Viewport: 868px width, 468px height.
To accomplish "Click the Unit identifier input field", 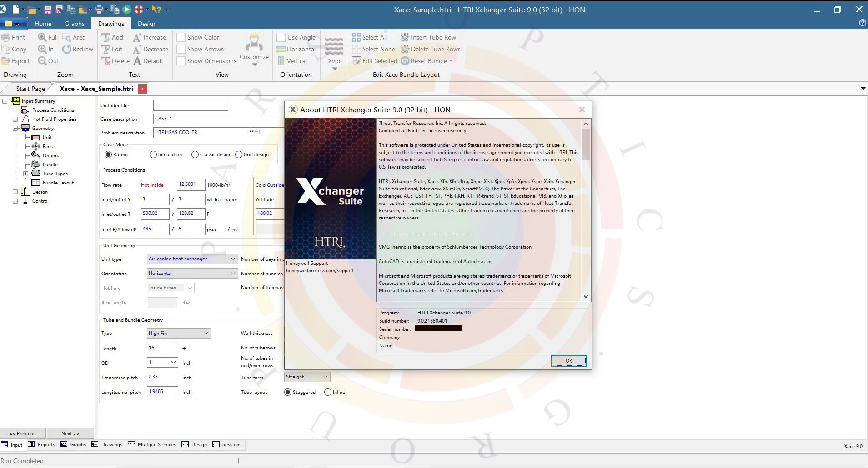I will coord(191,105).
